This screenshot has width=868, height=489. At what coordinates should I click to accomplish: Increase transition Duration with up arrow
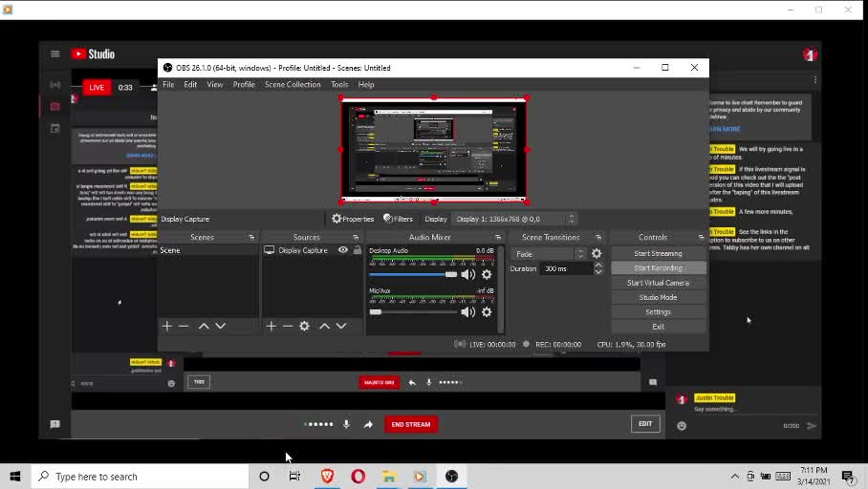click(x=598, y=265)
